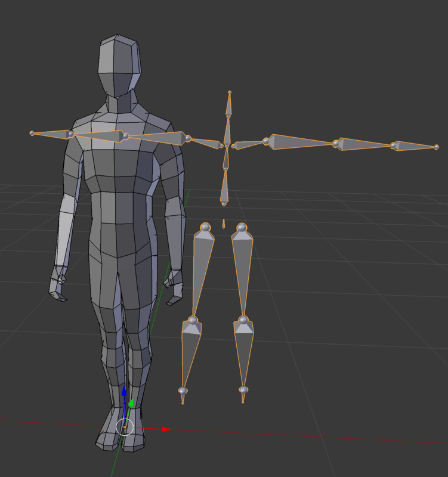Select the left-most hand bone overlapping the mesh shoulder
448x477 pixels.
(x=52, y=134)
